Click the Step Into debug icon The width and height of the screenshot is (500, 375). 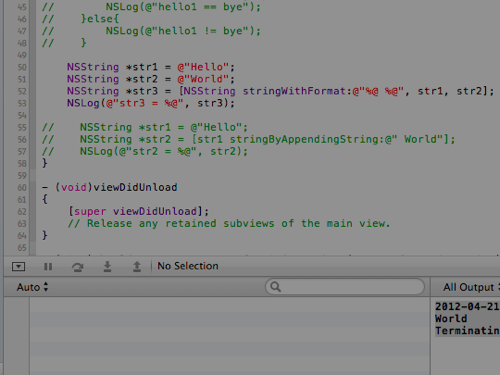[x=107, y=267]
